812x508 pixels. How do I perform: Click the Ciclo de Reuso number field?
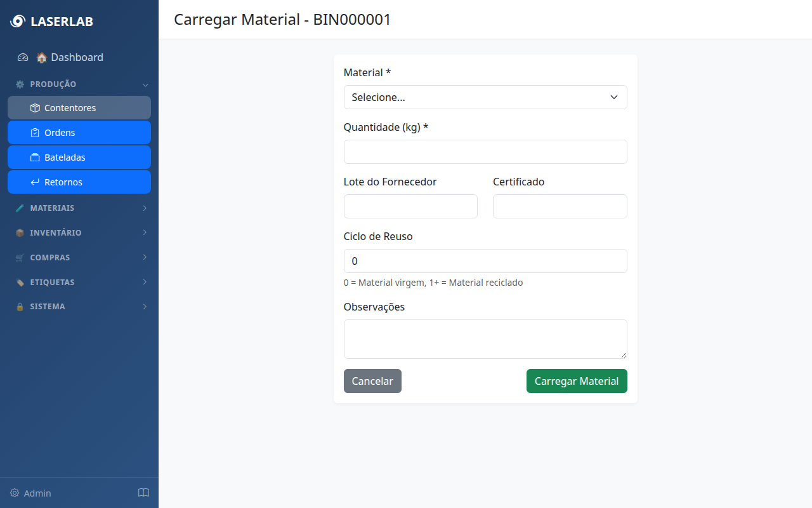point(485,261)
